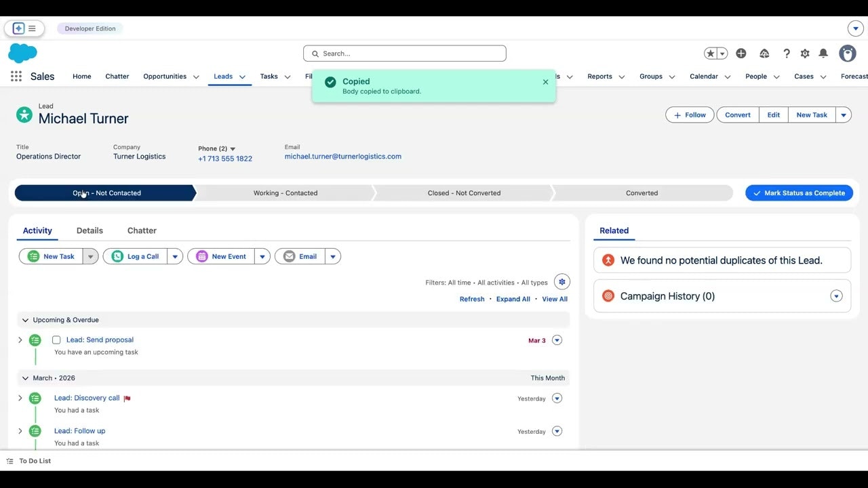
Task: Expand the Campaign History section
Action: [836, 296]
